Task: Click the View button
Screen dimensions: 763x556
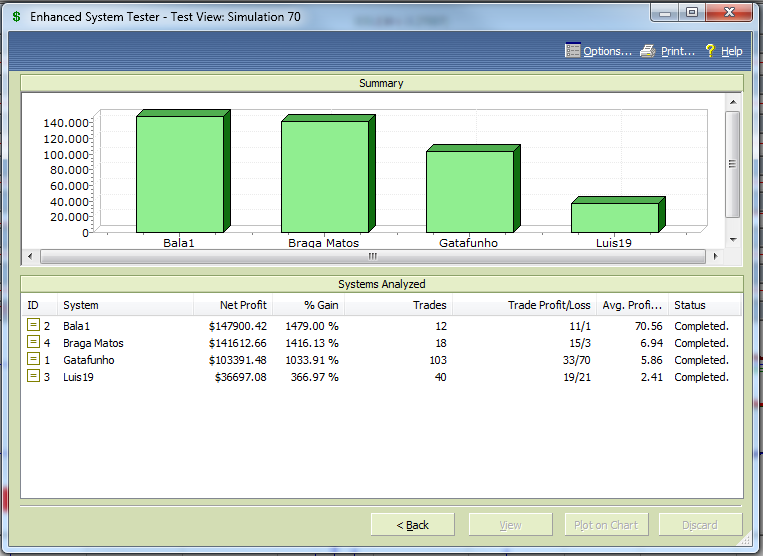Action: (x=510, y=525)
